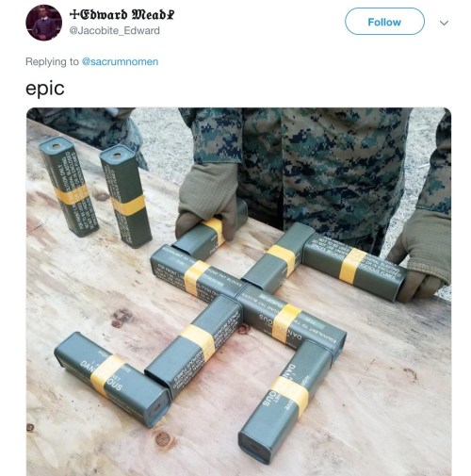This screenshot has width=471, height=476.
Task: Click the Follow button
Action: pyautogui.click(x=384, y=22)
